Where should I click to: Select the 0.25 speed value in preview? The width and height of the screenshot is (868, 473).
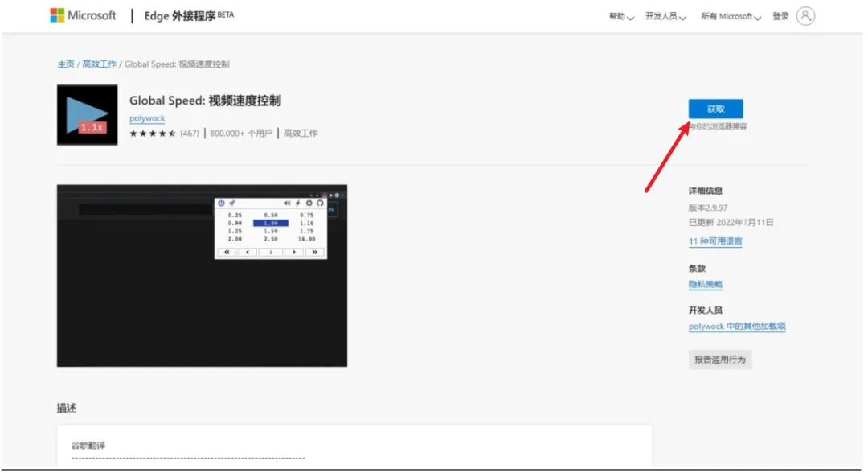click(235, 216)
